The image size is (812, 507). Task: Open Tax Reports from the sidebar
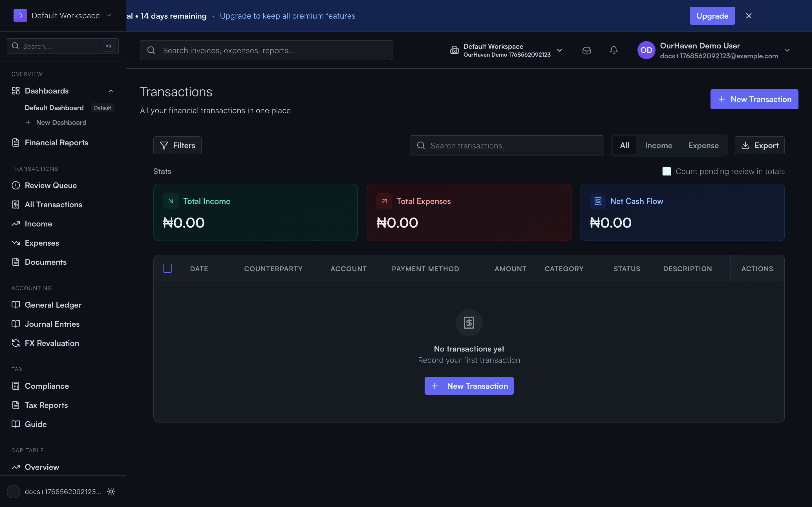pyautogui.click(x=46, y=405)
